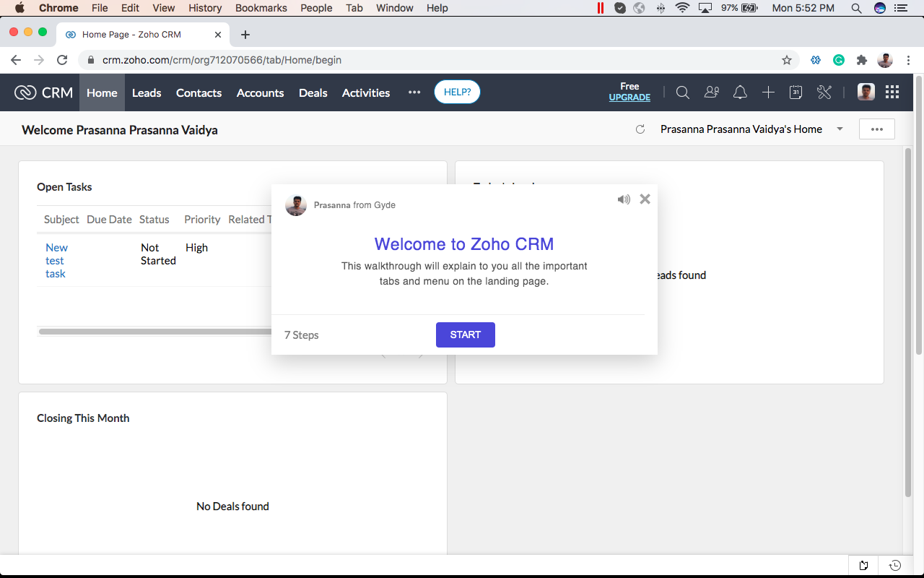Click the plus quick-create icon
924x578 pixels.
768,92
